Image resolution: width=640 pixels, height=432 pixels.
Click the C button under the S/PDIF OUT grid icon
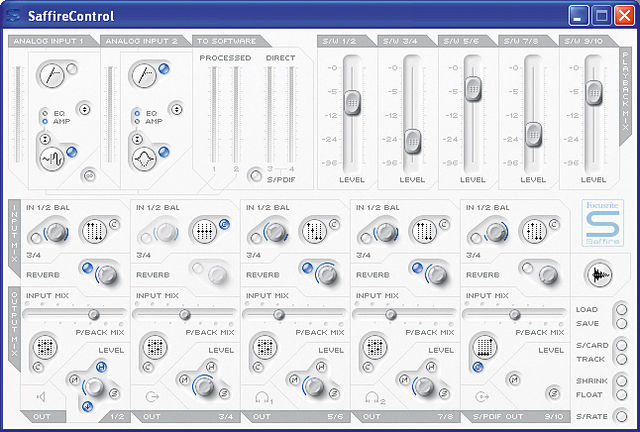tap(477, 367)
